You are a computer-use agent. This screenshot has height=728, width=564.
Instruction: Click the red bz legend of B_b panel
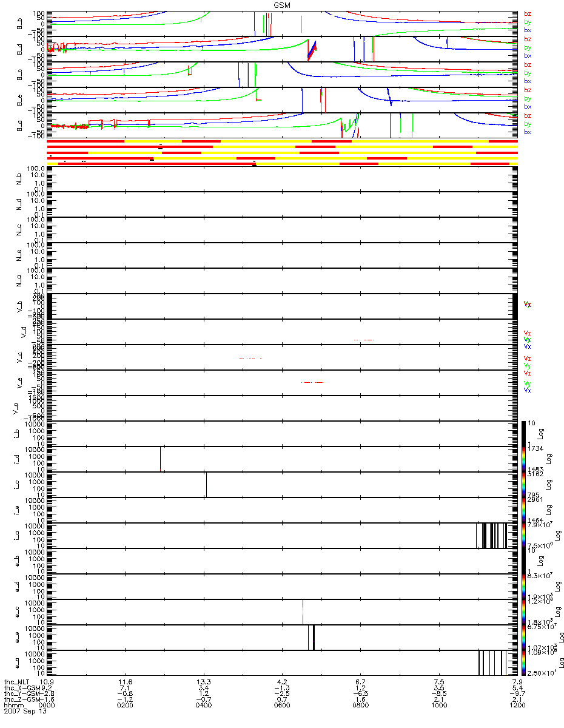click(x=528, y=13)
